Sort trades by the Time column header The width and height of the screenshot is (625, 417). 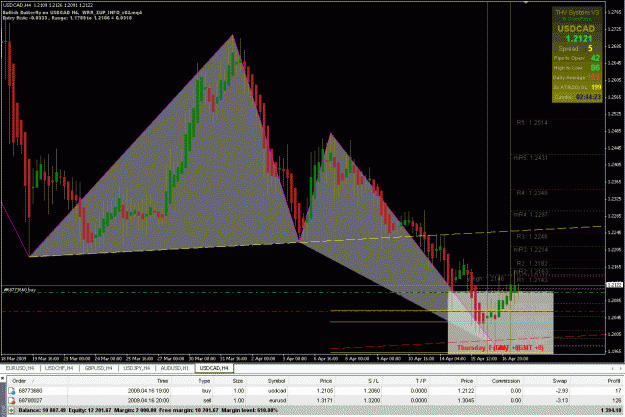(x=162, y=381)
